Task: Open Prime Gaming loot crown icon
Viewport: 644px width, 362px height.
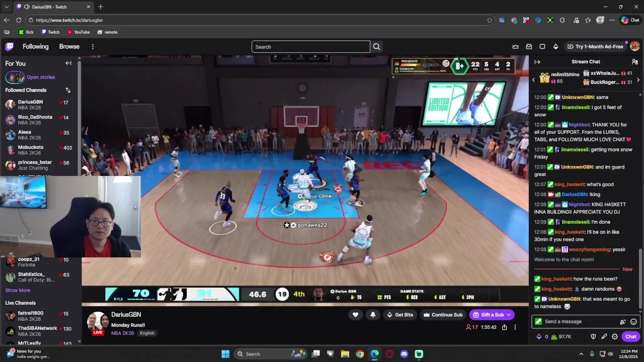Action: 516,47
